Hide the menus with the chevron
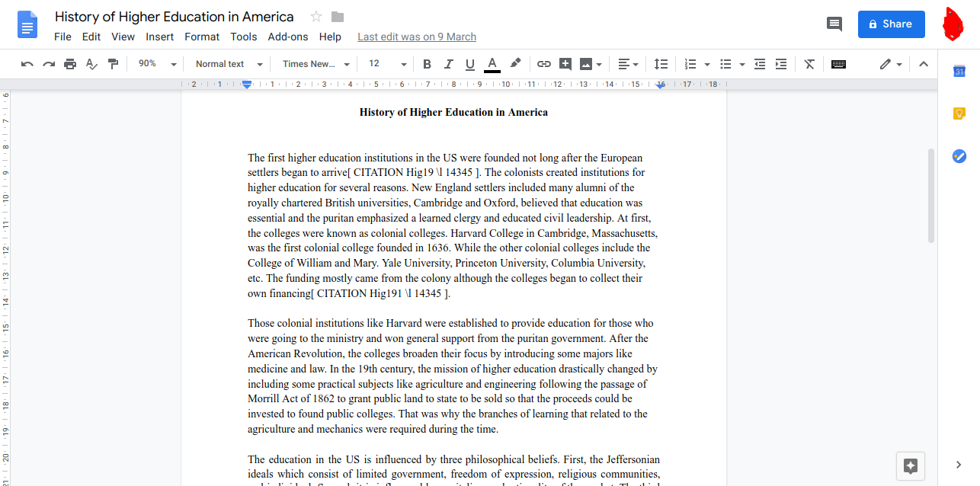Image resolution: width=980 pixels, height=486 pixels. click(924, 64)
